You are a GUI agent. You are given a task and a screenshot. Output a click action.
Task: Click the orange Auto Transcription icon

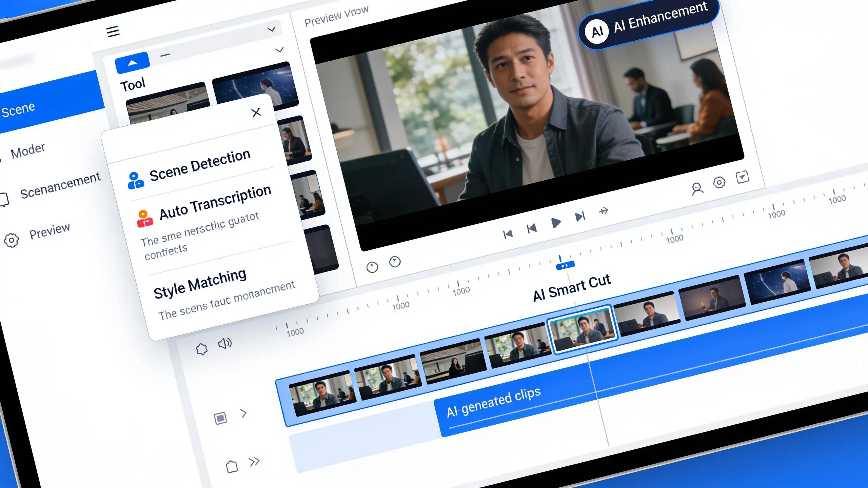(x=144, y=219)
